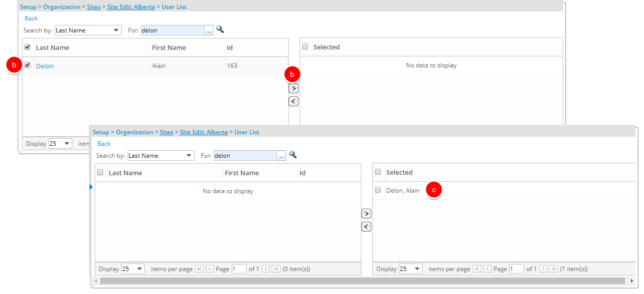Click the Back link in lower window

point(104,144)
